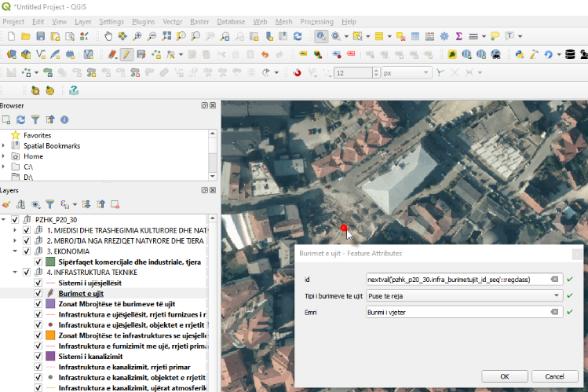Open the Statistical Summary sigma icon

pyautogui.click(x=458, y=36)
